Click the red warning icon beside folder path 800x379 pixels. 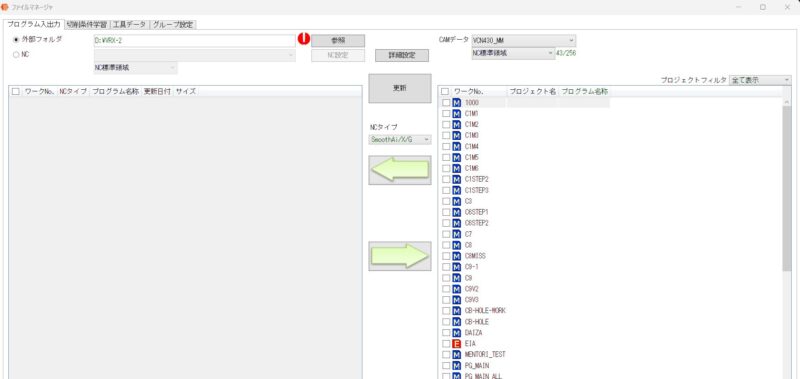coord(304,39)
